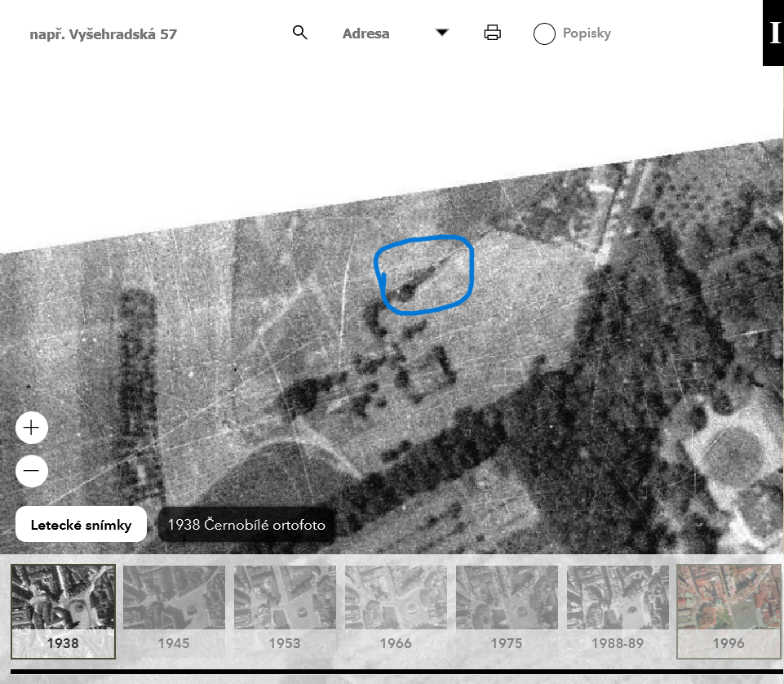Zoom out with the minus button
The height and width of the screenshot is (684, 784).
click(32, 471)
